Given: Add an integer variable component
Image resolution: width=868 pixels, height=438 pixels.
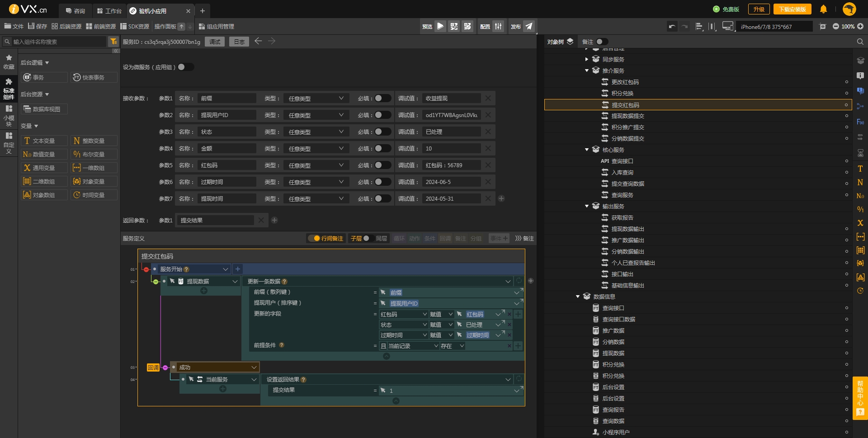Looking at the screenshot, I should click(x=94, y=141).
